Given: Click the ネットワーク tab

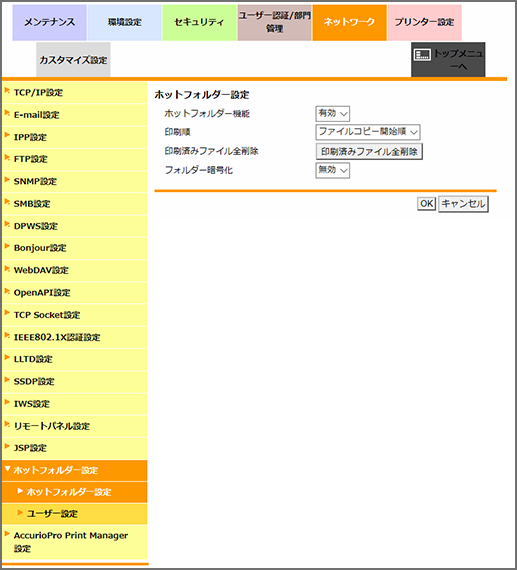Looking at the screenshot, I should (x=349, y=23).
